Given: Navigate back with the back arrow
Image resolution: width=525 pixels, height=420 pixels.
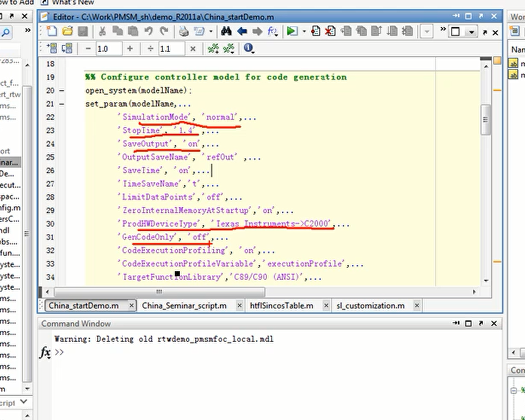Looking at the screenshot, I should point(242,31).
